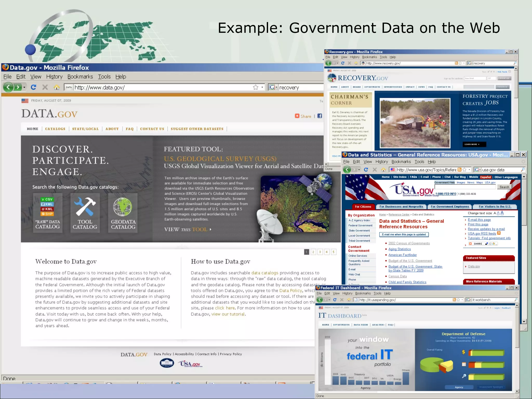This screenshot has width=532, height=399.
Task: Click the back arrow in Data.gov window
Action: (8, 87)
